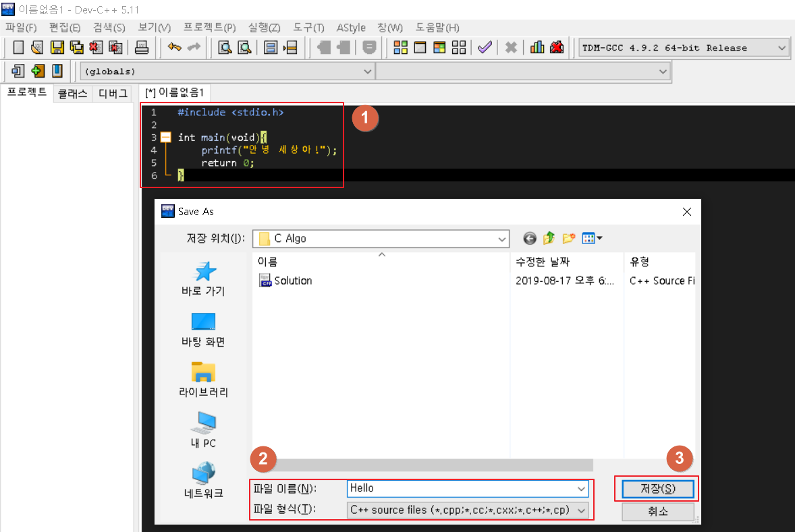
Task: Click the horizontal scrollbar in file list
Action: tap(422, 465)
